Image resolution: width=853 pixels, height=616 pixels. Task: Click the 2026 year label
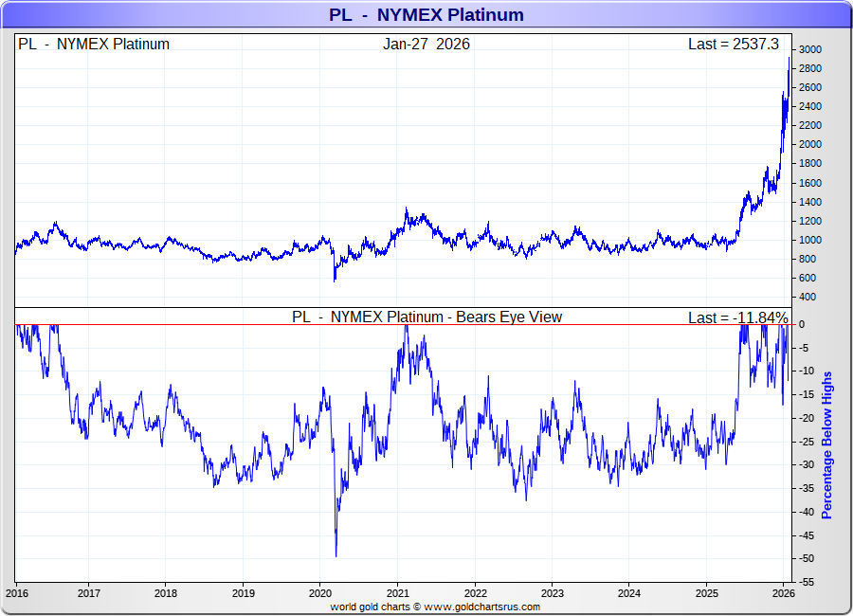click(x=784, y=593)
